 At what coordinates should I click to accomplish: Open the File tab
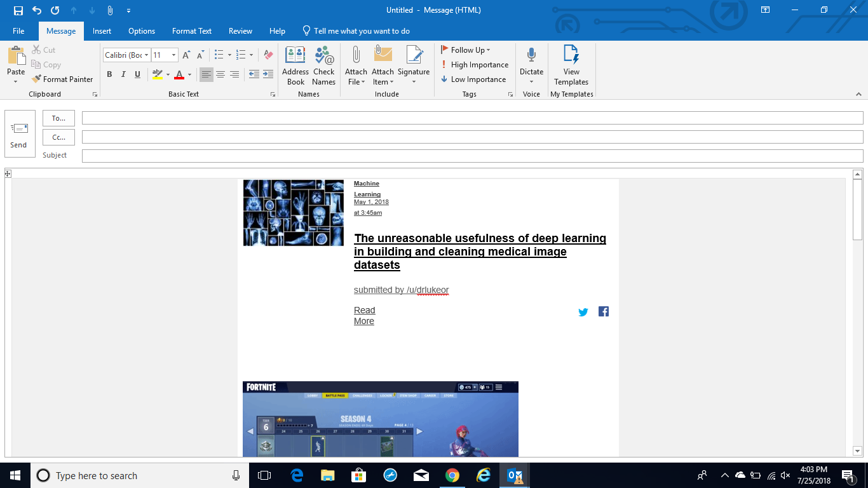[18, 31]
